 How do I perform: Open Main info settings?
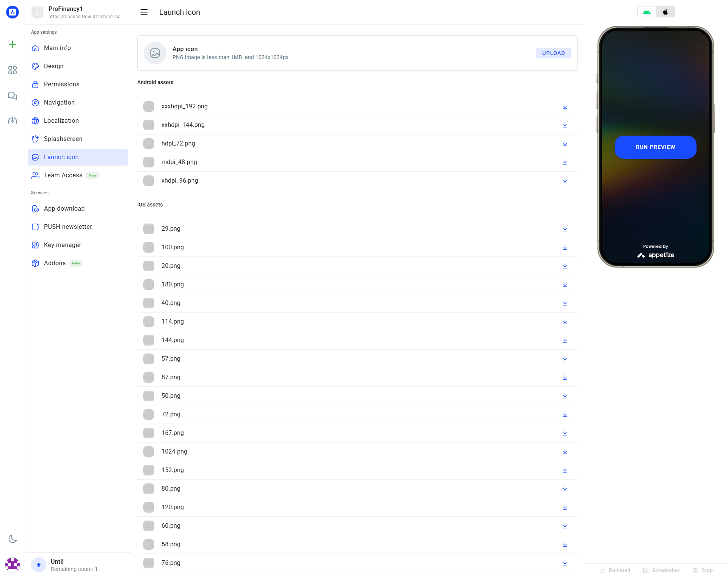78,48
